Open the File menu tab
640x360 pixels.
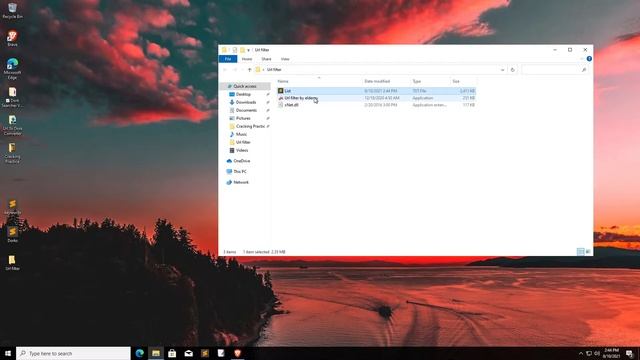tap(228, 59)
